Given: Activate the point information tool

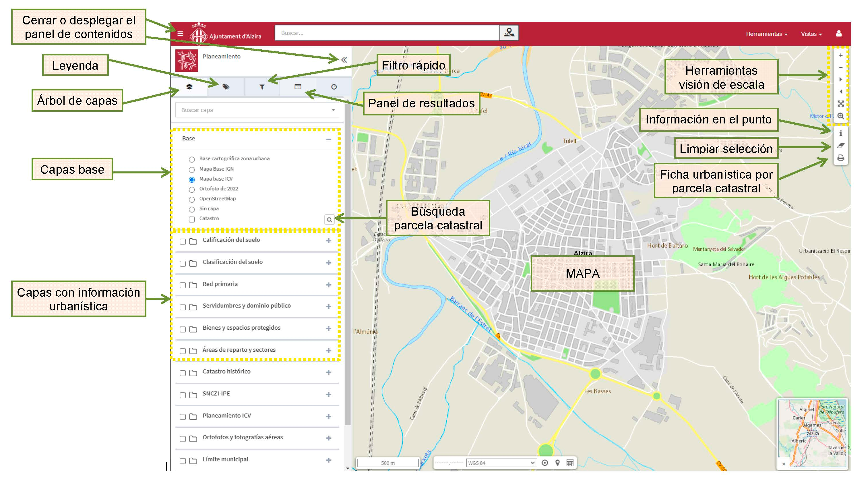Looking at the screenshot, I should point(840,133).
